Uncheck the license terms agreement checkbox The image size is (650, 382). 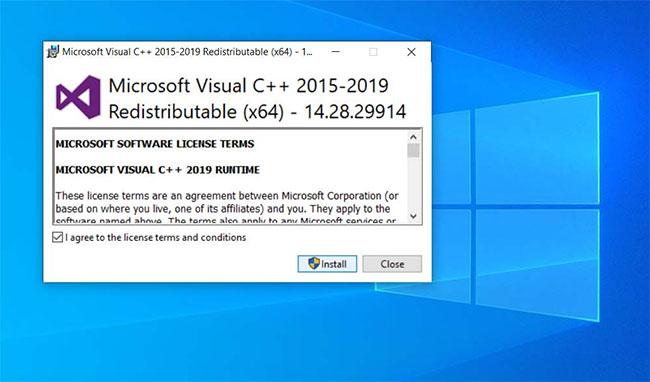(x=57, y=237)
